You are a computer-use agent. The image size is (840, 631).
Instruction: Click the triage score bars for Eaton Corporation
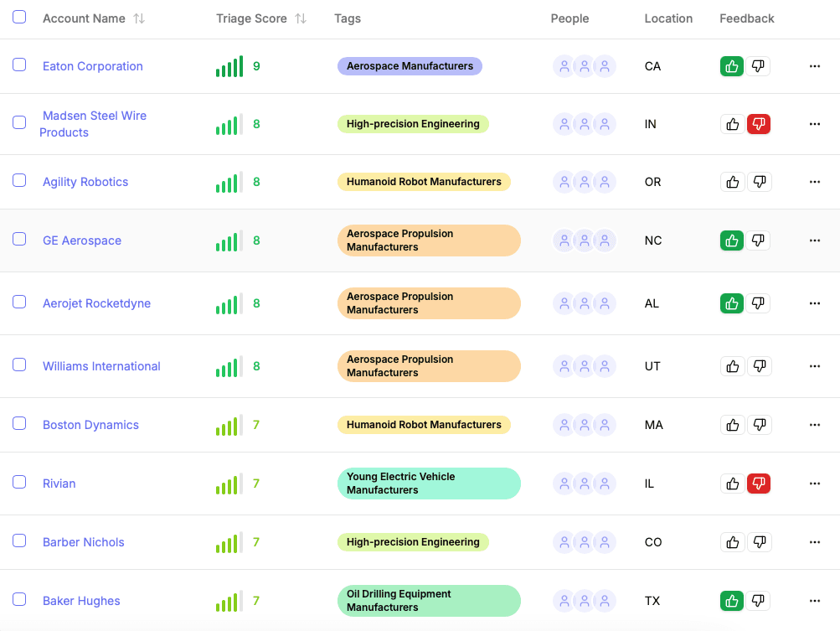[228, 65]
